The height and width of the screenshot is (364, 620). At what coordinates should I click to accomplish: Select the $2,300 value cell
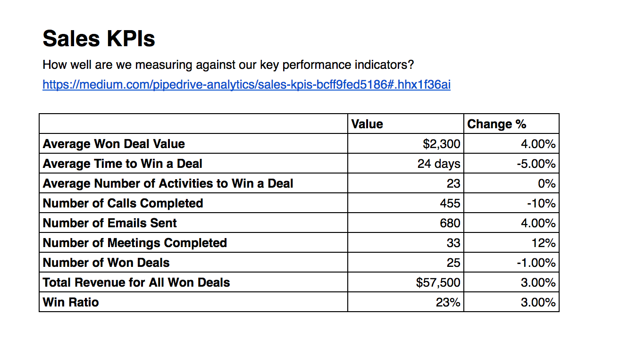click(406, 143)
